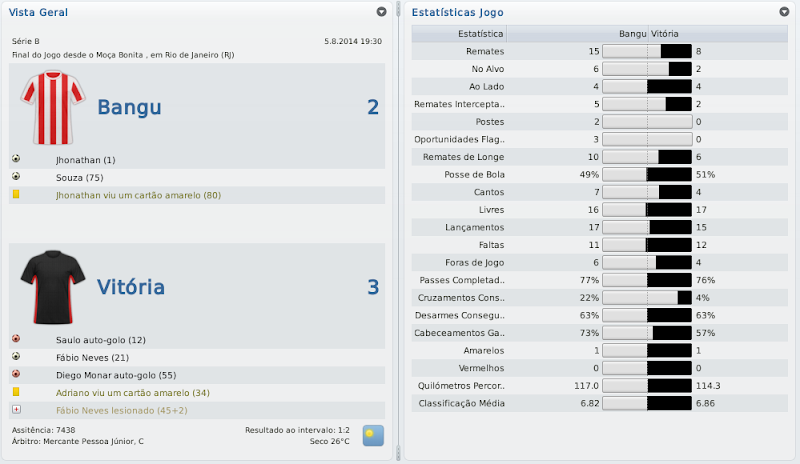Screen dimensions: 800x464
Task: Open the Estatísticas Jogo panel dropdown arrow
Action: tap(784, 12)
